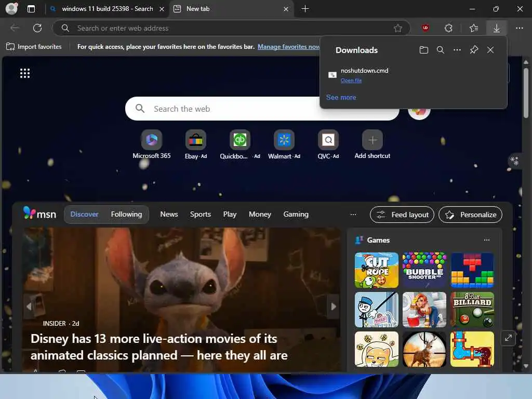Click Import favorites
Viewport: 532px width, 399px height.
(34, 46)
